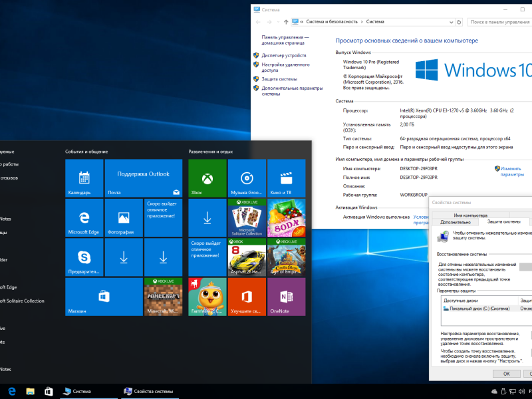532x399 pixels.
Task: Click Скоро выйдет tile in События и общение group
Action: click(x=163, y=218)
